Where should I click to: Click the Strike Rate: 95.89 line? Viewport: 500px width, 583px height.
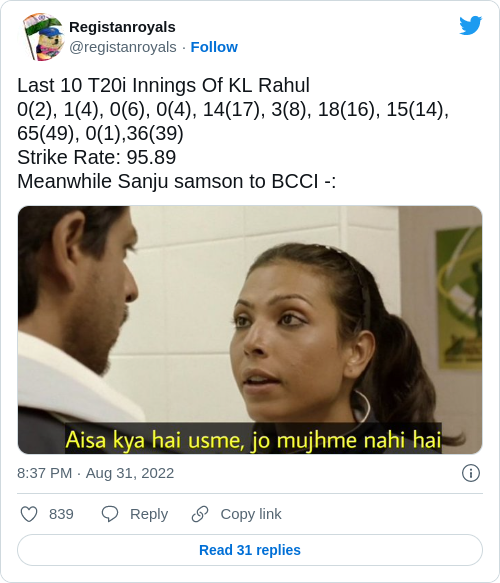[97, 157]
